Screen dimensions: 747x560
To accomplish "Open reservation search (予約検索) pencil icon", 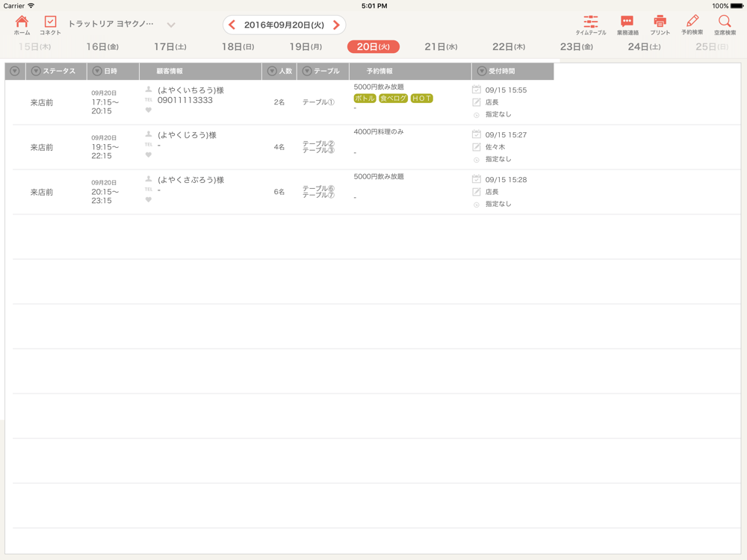I will (x=692, y=25).
